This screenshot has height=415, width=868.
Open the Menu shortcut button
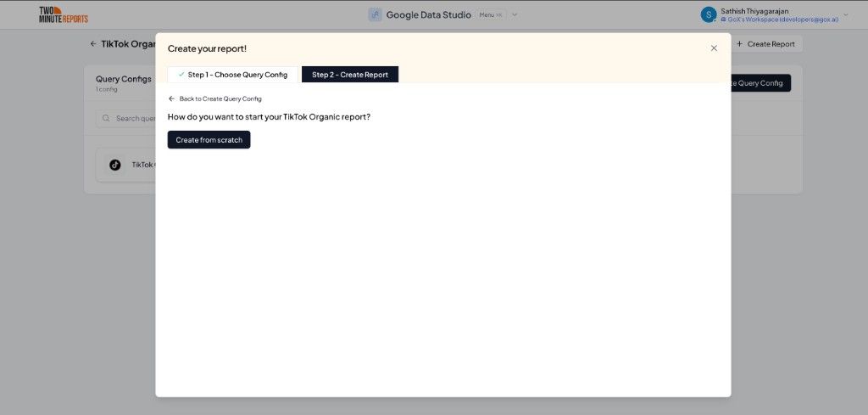pos(491,15)
